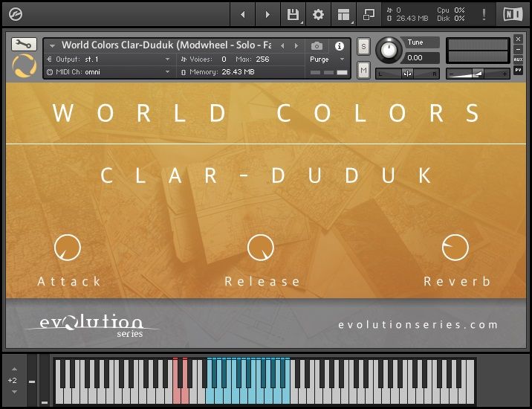Open the workspace layout panel icon
Screen dimensions: 532x409
pyautogui.click(x=343, y=15)
